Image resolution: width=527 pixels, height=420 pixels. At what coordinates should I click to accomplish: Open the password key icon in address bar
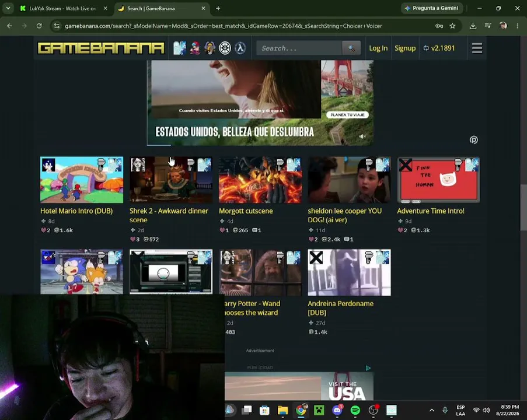pyautogui.click(x=439, y=26)
